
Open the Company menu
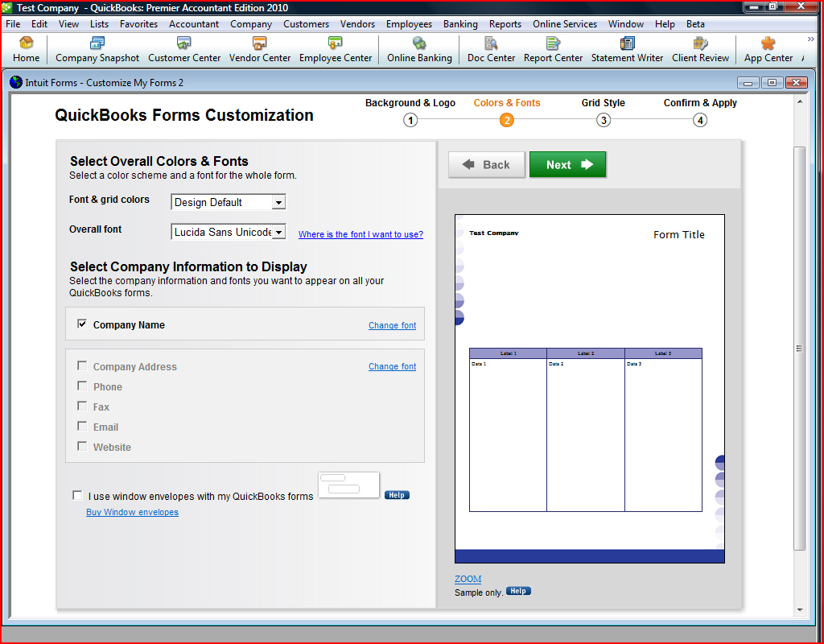251,24
